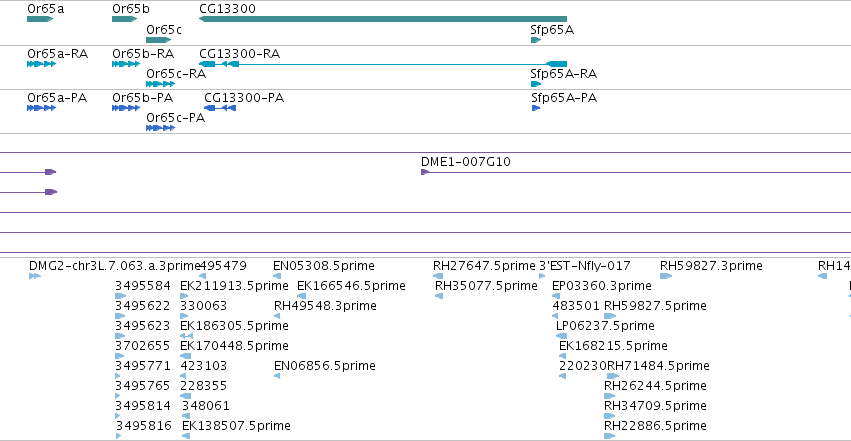Select the EK166546.5prime EST arrow

pyautogui.click(x=302, y=296)
